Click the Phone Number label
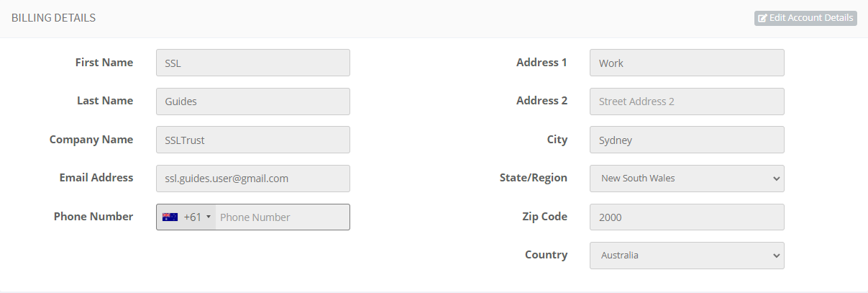This screenshot has height=293, width=868. pos(93,217)
